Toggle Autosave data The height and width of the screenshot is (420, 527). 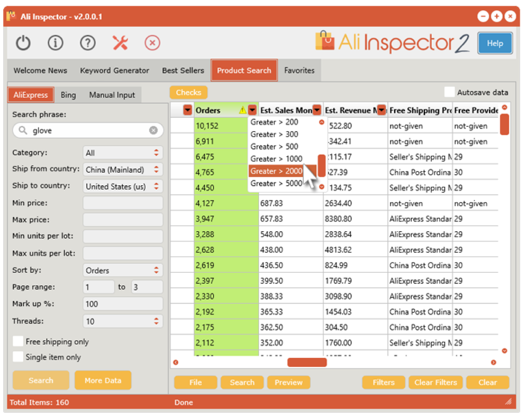449,92
